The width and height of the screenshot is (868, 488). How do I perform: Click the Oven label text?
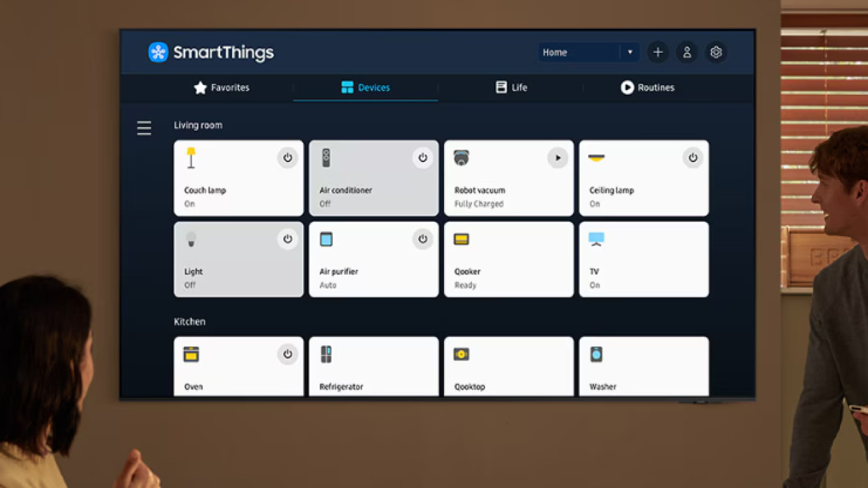tap(193, 386)
